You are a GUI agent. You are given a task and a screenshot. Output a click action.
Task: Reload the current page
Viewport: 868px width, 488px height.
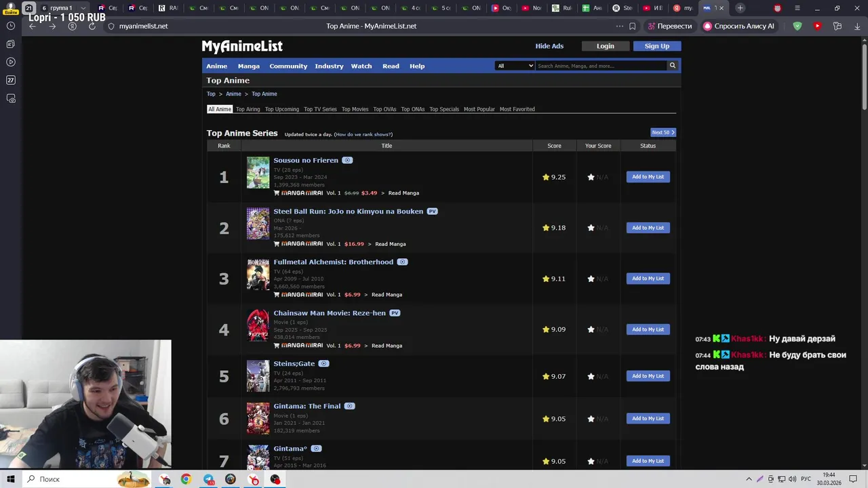(92, 26)
